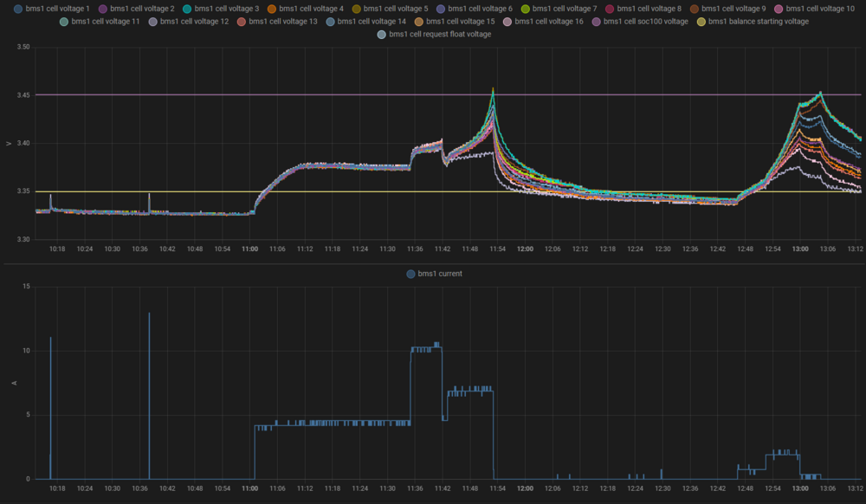This screenshot has height=504, width=866.
Task: Click the bms1 current legend circle
Action: [x=410, y=275]
